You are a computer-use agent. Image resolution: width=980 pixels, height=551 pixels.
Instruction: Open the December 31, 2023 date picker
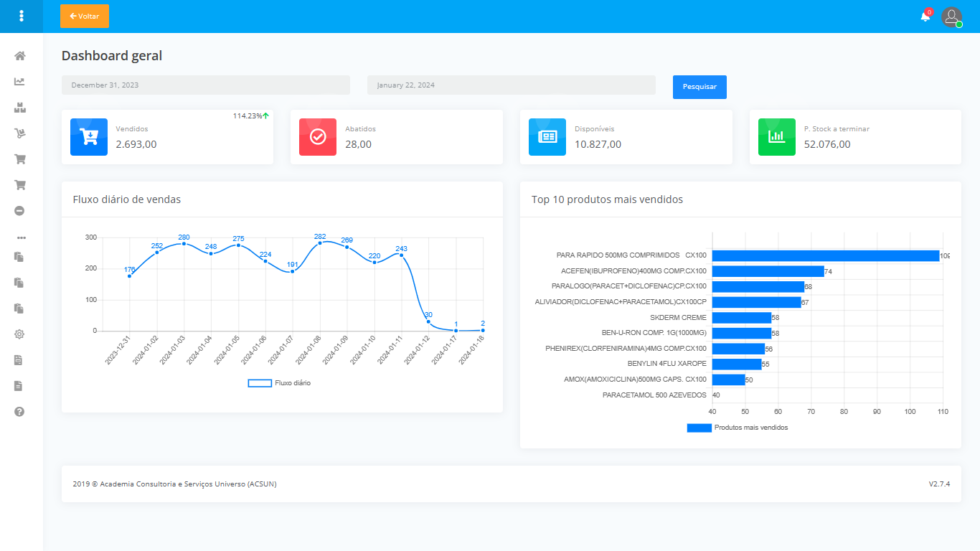205,85
